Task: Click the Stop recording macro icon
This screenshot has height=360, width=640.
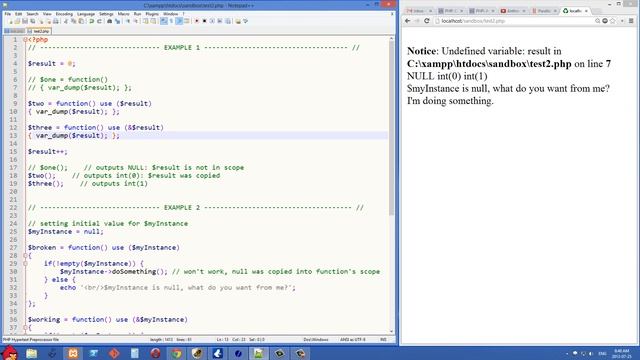Action: tap(204, 21)
